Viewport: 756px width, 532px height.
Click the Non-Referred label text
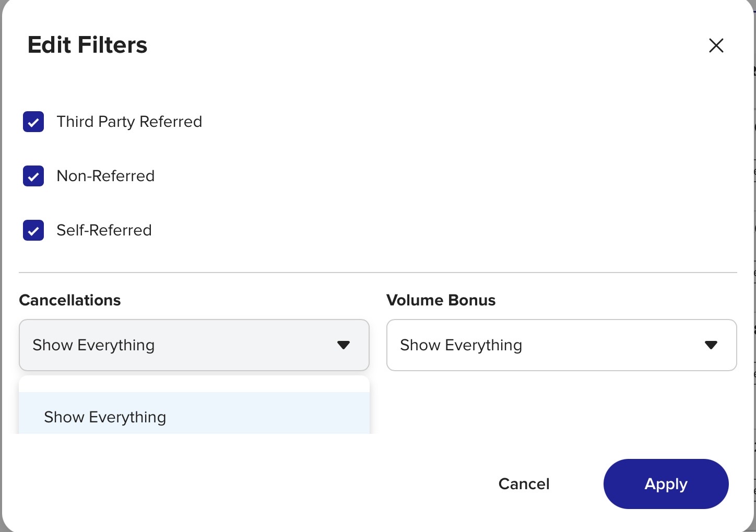(105, 176)
